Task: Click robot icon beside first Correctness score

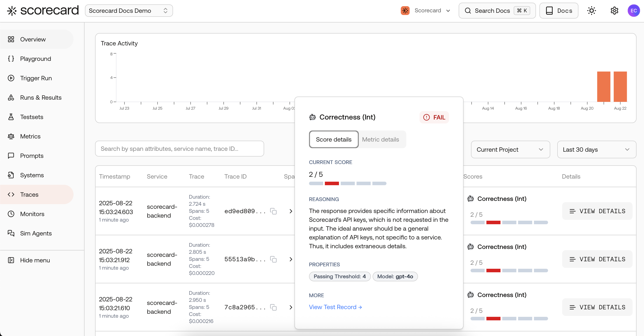Action: click(471, 199)
